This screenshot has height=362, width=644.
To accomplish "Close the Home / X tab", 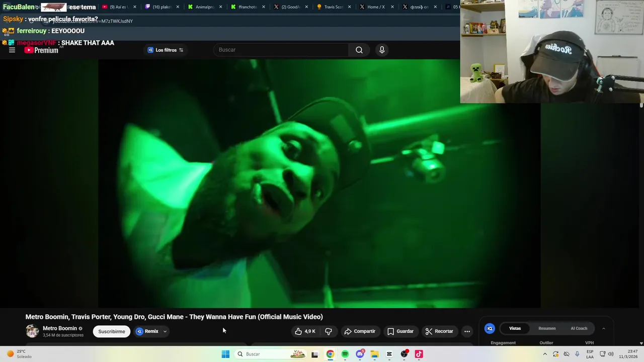I will click(x=392, y=7).
